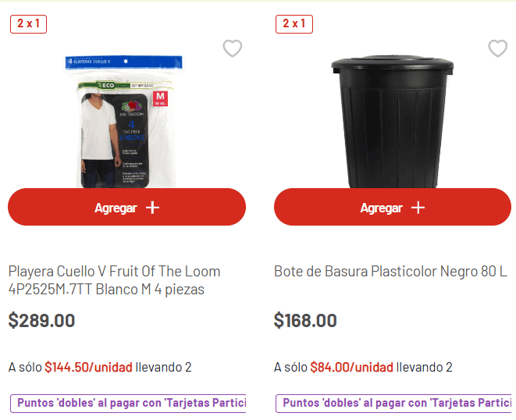516x420 pixels.
Task: Click the plus icon on the shirt's Agregar button
Action: pos(152,208)
